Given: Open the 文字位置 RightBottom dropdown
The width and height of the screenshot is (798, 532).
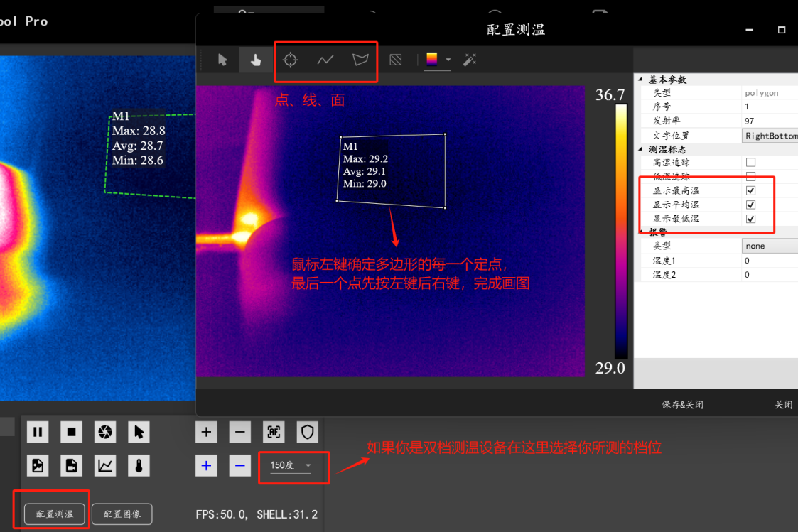Looking at the screenshot, I should pos(770,136).
